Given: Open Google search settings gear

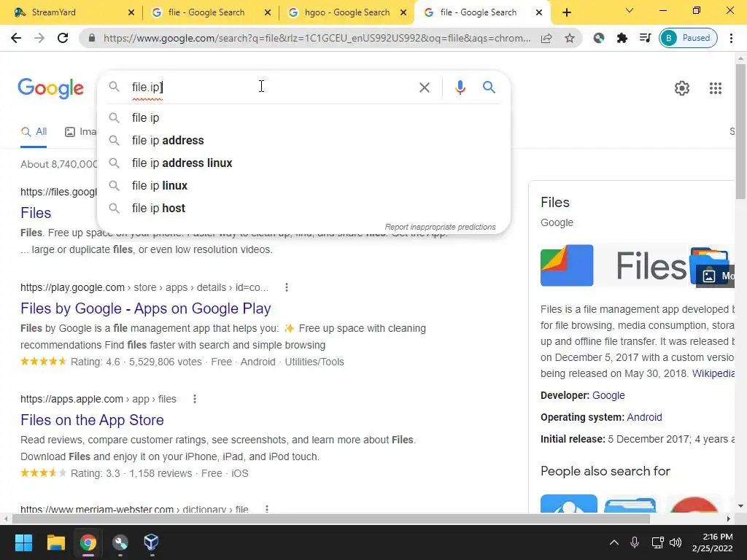Looking at the screenshot, I should point(682,88).
